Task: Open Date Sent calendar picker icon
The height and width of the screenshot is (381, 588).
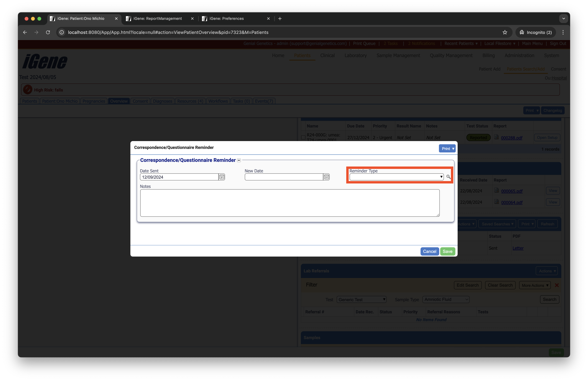Action: pyautogui.click(x=222, y=177)
